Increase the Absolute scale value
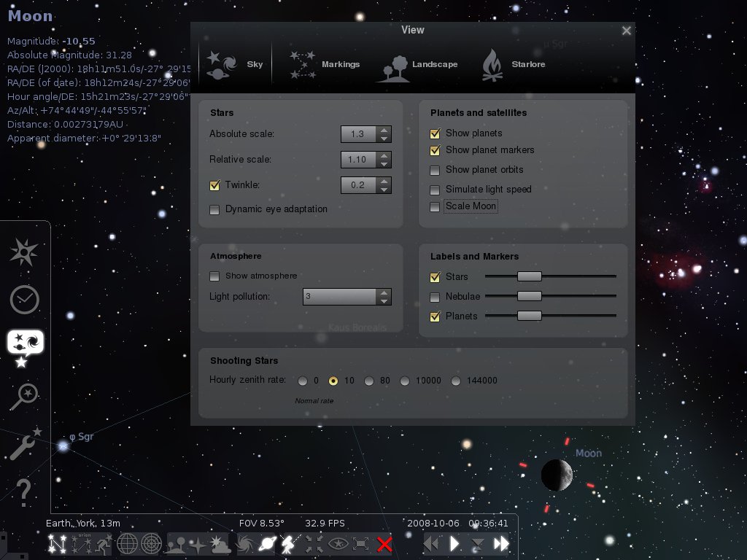This screenshot has height=560, width=747. tap(384, 130)
